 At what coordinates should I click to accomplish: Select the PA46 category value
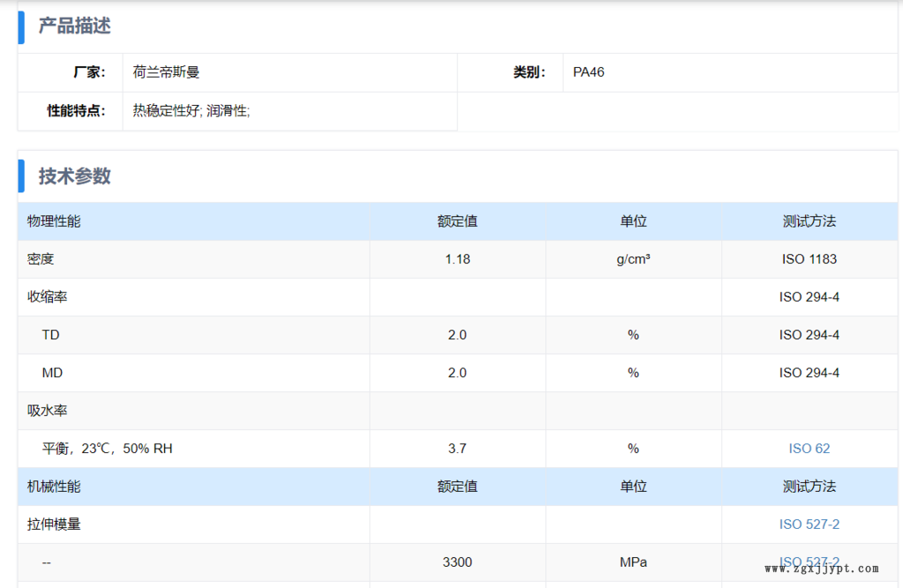(588, 72)
